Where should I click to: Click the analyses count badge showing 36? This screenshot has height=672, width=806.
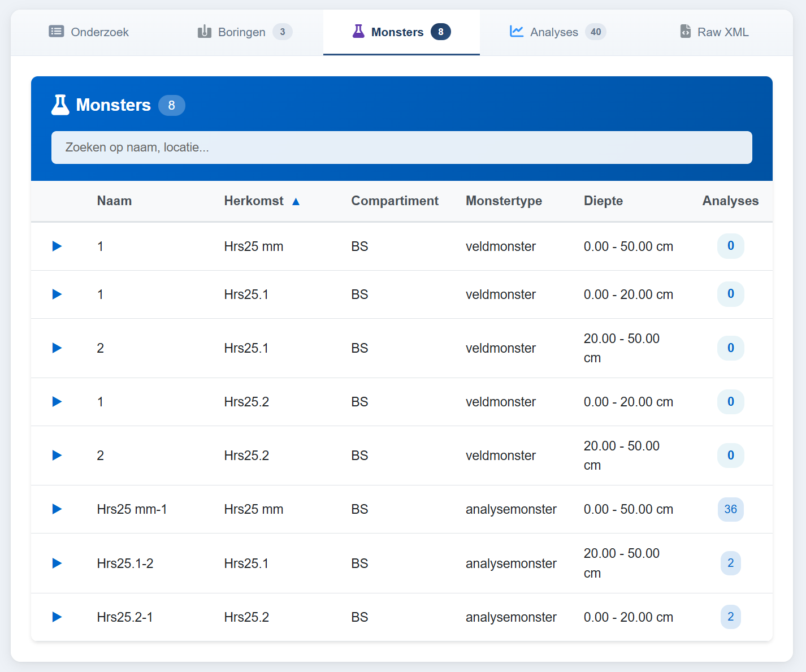[730, 509]
